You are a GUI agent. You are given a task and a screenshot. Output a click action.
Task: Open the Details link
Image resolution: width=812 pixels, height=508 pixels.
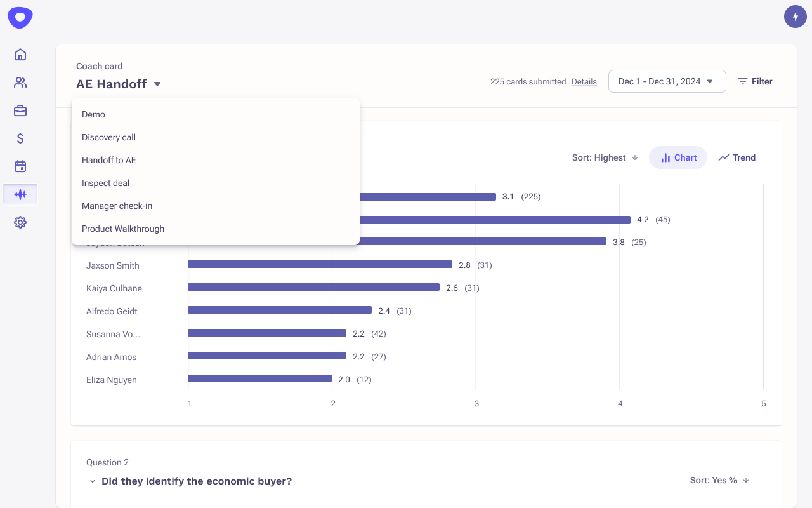(x=584, y=81)
